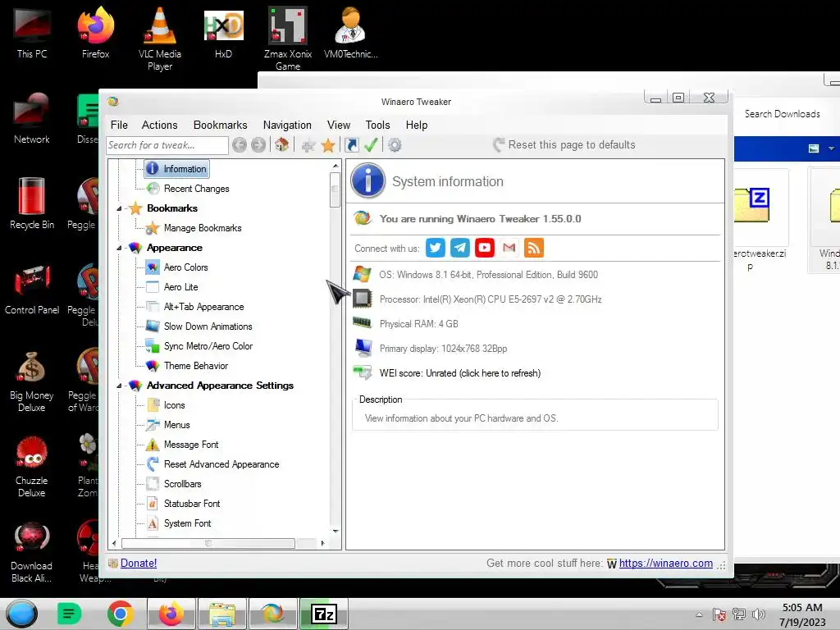
Task: Open settings gear icon in toolbar
Action: 395,145
